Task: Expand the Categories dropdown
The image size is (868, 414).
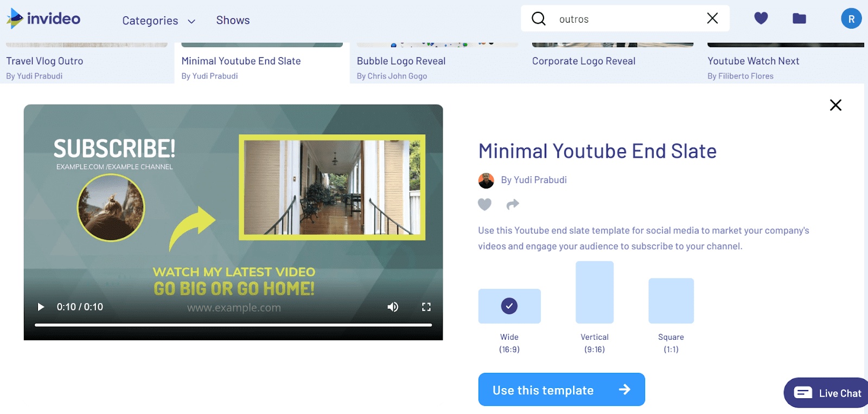Action: click(158, 21)
